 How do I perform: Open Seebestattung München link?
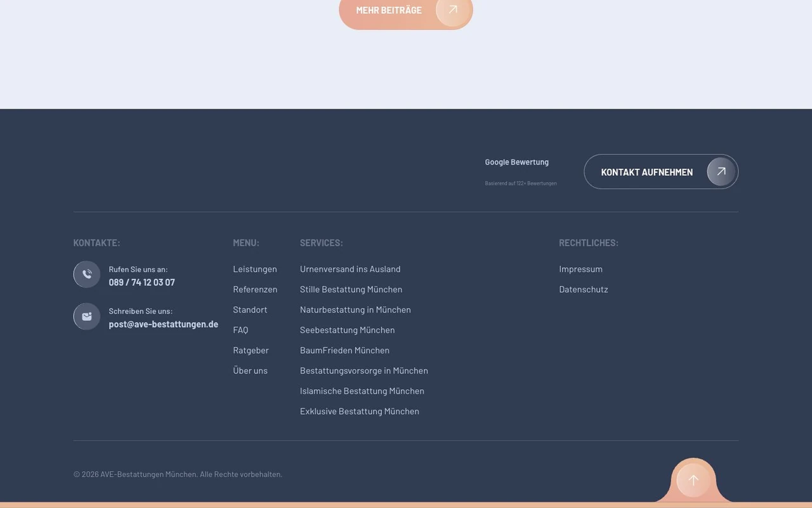(347, 330)
